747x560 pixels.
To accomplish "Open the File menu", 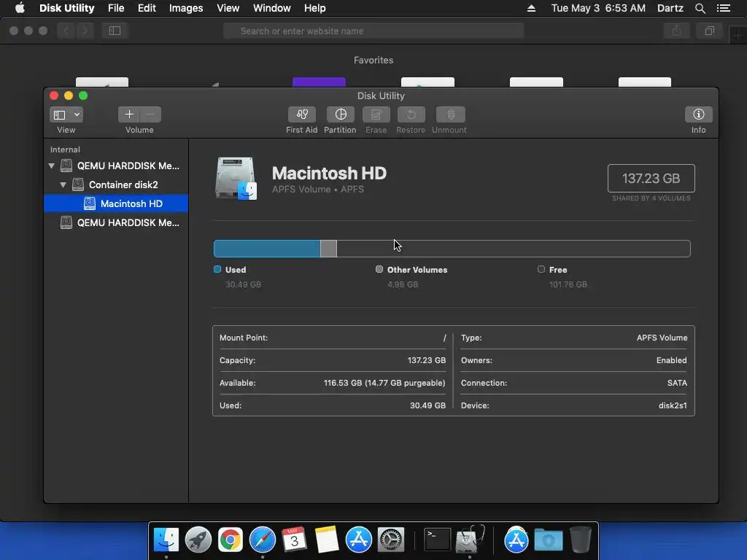I will pos(116,8).
